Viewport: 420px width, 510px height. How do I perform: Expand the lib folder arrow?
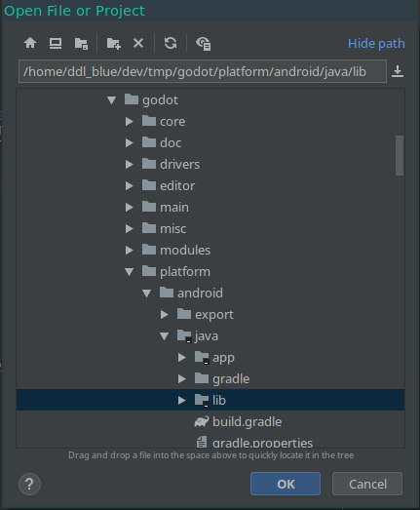click(181, 400)
